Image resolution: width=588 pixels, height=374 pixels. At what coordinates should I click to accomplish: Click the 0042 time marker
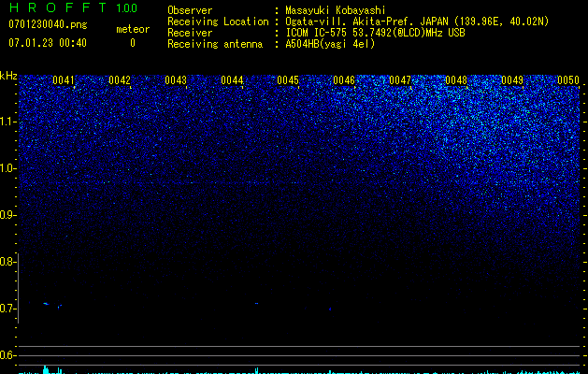[120, 79]
